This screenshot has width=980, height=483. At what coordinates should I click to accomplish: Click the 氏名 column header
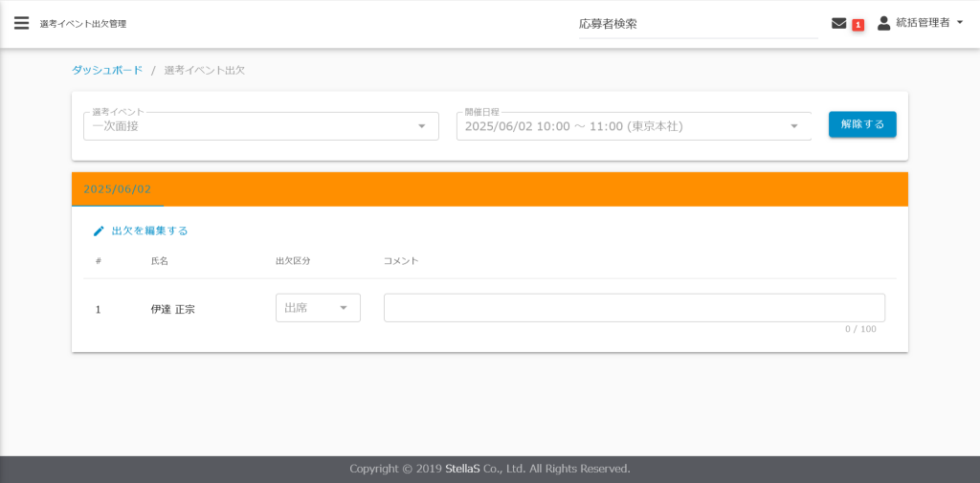[x=159, y=261]
